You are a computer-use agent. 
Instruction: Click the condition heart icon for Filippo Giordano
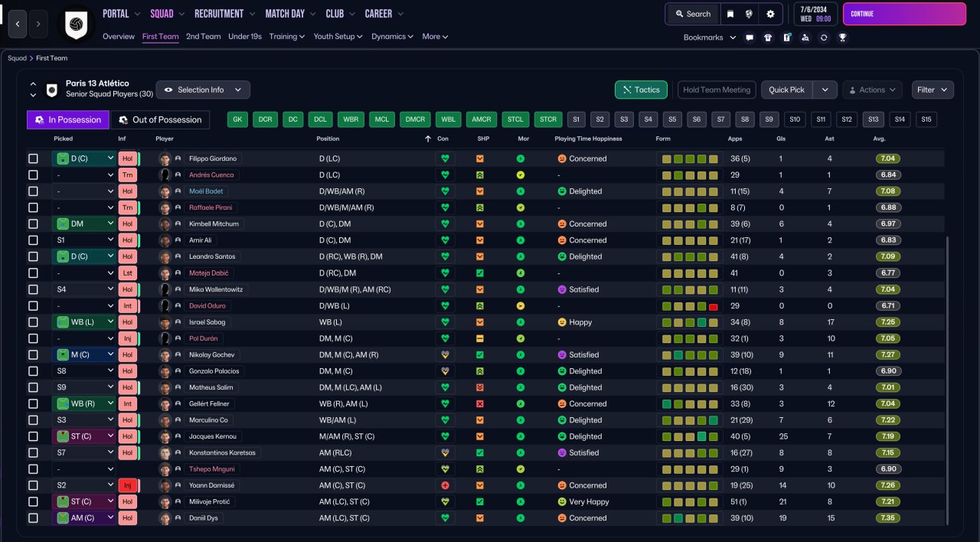pos(445,158)
